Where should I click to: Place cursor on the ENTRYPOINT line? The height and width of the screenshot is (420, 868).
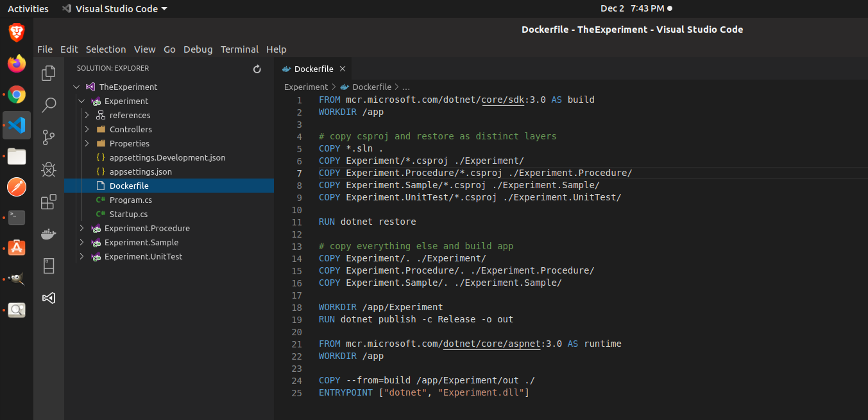(x=423, y=392)
